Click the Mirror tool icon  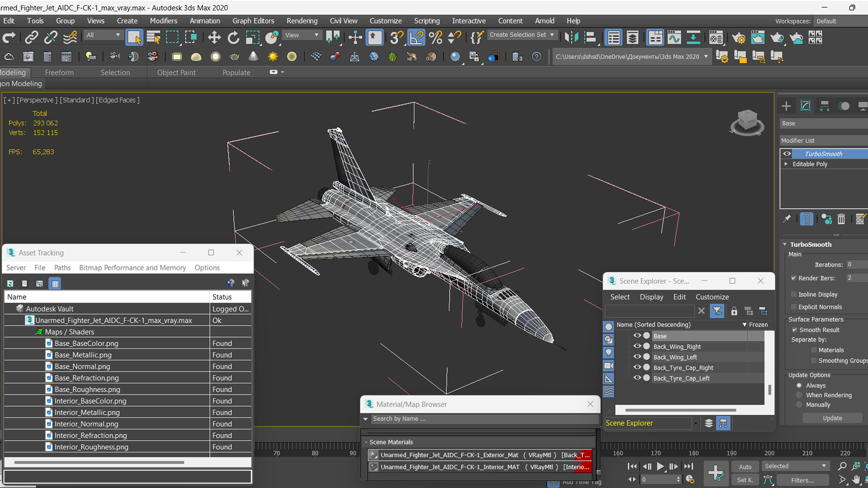pyautogui.click(x=571, y=38)
